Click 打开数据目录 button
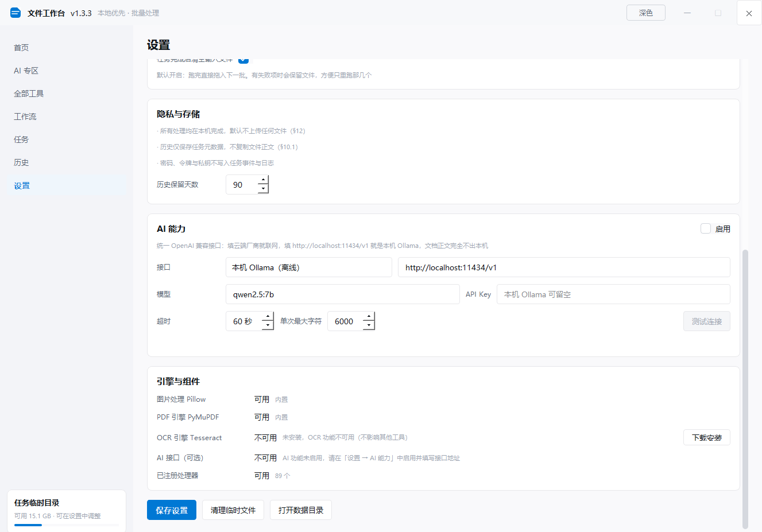Viewport: 762px width, 532px height. coord(301,510)
